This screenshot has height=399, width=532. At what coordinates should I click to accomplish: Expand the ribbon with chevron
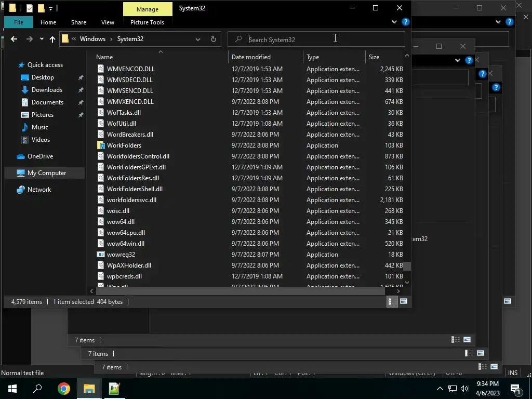click(394, 22)
